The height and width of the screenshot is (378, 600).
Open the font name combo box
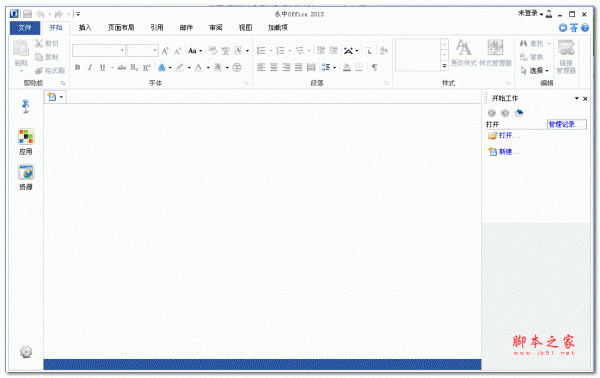pyautogui.click(x=99, y=51)
